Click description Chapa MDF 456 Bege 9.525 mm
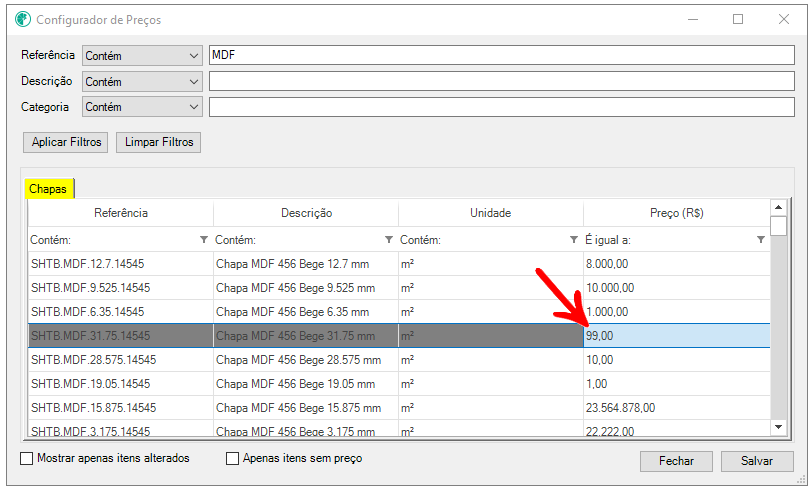 [306, 288]
